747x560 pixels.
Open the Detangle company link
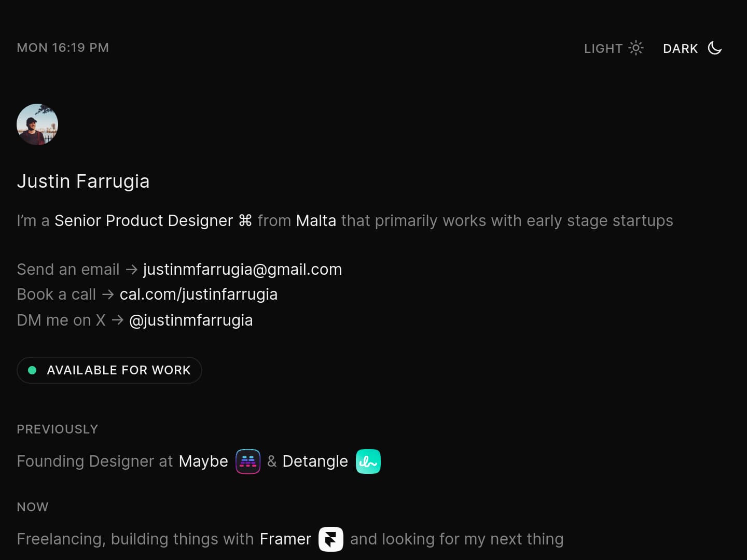315,461
